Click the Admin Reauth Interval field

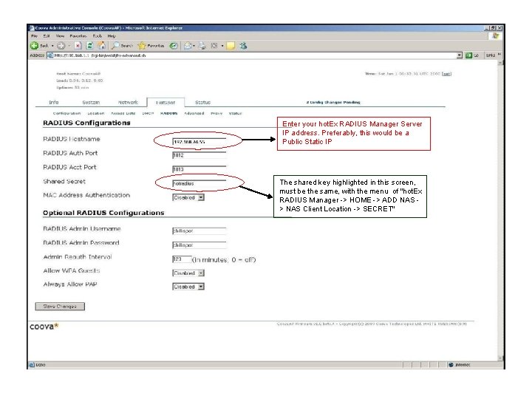pos(182,259)
